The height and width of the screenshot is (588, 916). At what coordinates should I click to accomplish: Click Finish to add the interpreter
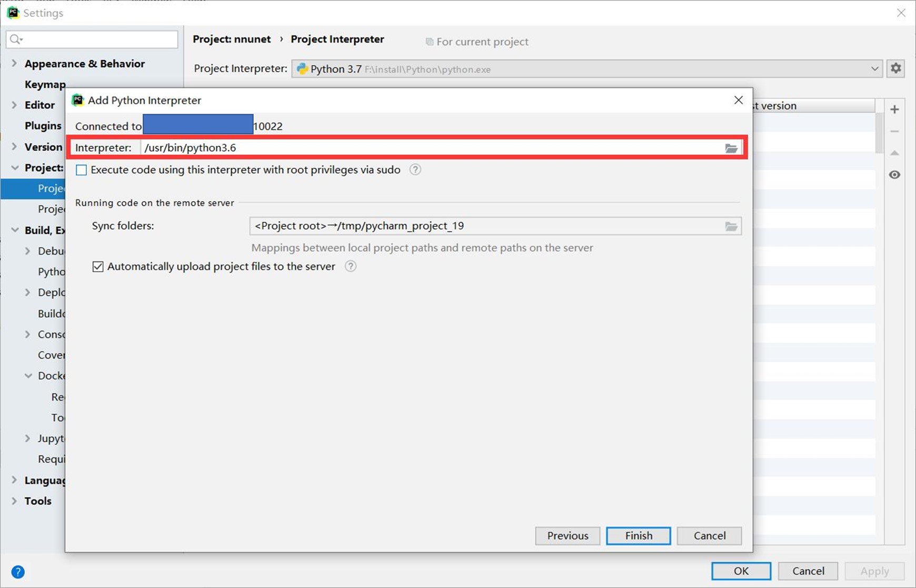click(x=639, y=536)
